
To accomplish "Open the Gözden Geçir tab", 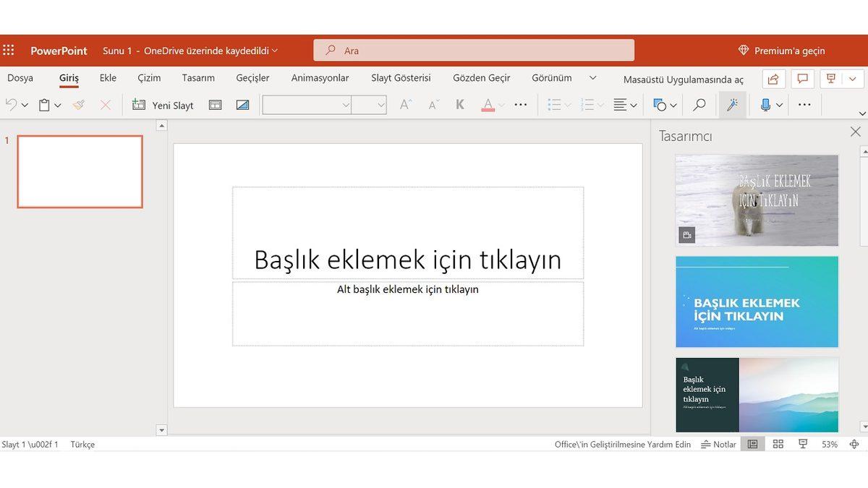I will coord(481,77).
